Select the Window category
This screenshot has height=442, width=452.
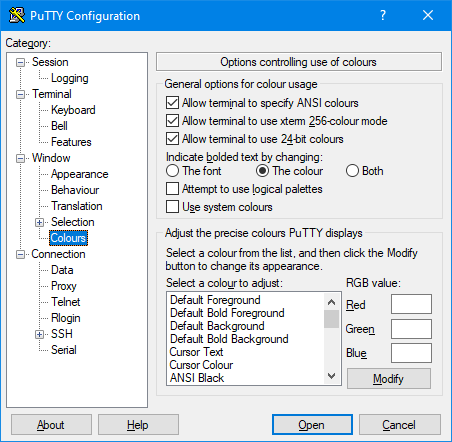point(51,158)
